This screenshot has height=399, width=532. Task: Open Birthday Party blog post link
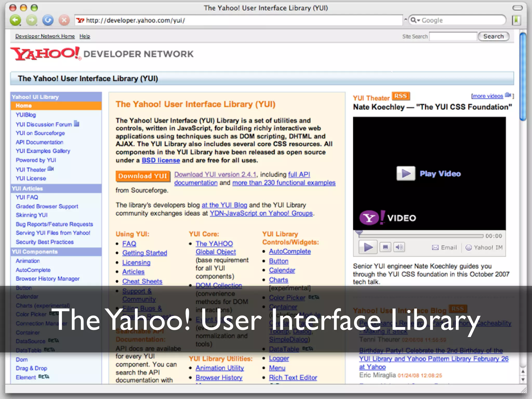pos(434,359)
